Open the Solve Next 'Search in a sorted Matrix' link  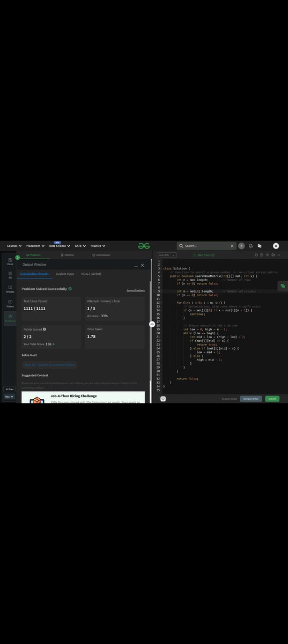point(49,365)
